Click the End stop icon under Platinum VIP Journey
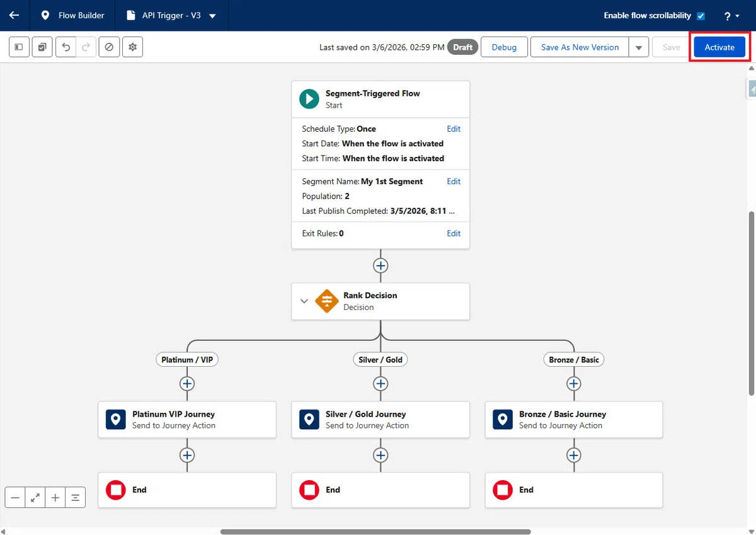The height and width of the screenshot is (535, 756). click(x=115, y=490)
